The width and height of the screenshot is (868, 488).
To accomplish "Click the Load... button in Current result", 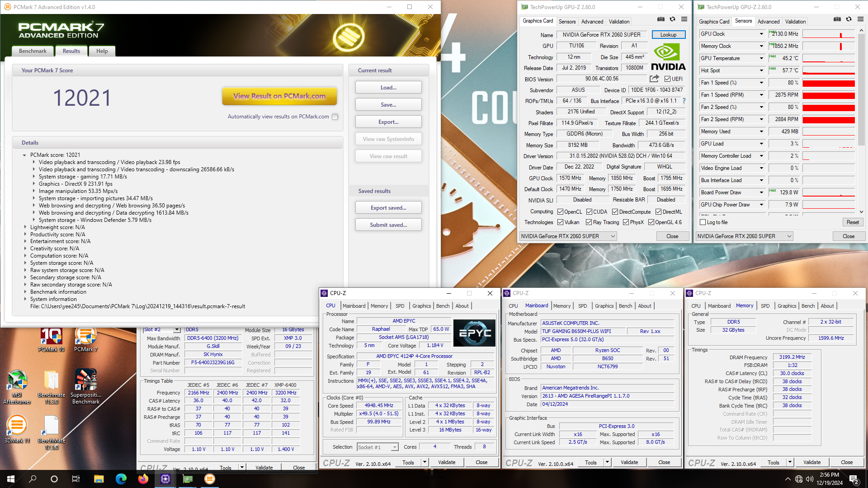I will [x=388, y=88].
